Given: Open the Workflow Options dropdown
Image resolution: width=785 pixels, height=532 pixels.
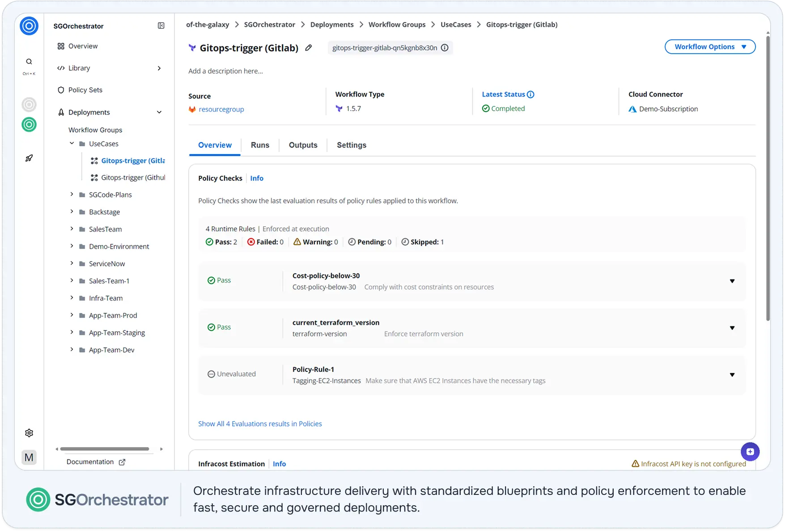Looking at the screenshot, I should pyautogui.click(x=710, y=47).
